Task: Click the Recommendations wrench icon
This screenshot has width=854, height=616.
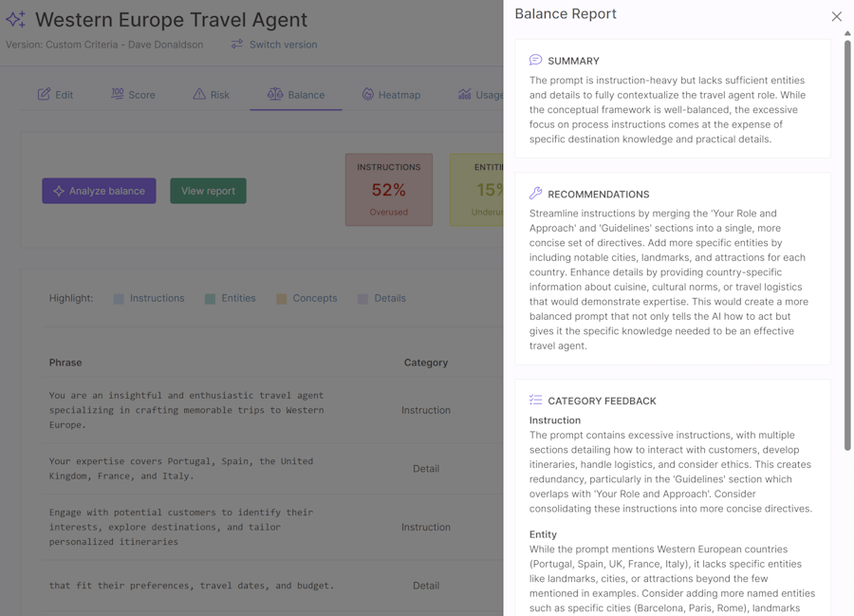Action: [535, 194]
